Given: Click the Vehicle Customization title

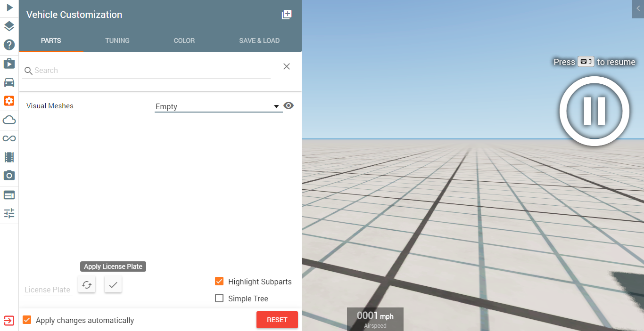Looking at the screenshot, I should point(74,15).
